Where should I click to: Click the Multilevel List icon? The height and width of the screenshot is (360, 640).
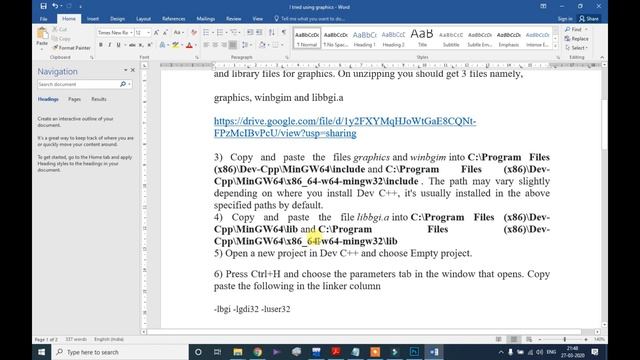pos(234,32)
